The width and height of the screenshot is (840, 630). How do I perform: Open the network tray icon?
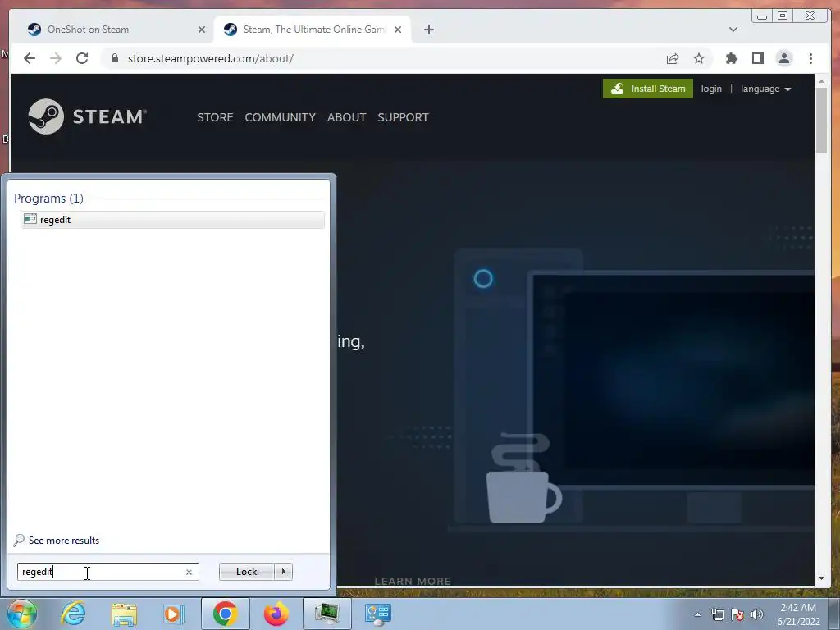pos(717,614)
